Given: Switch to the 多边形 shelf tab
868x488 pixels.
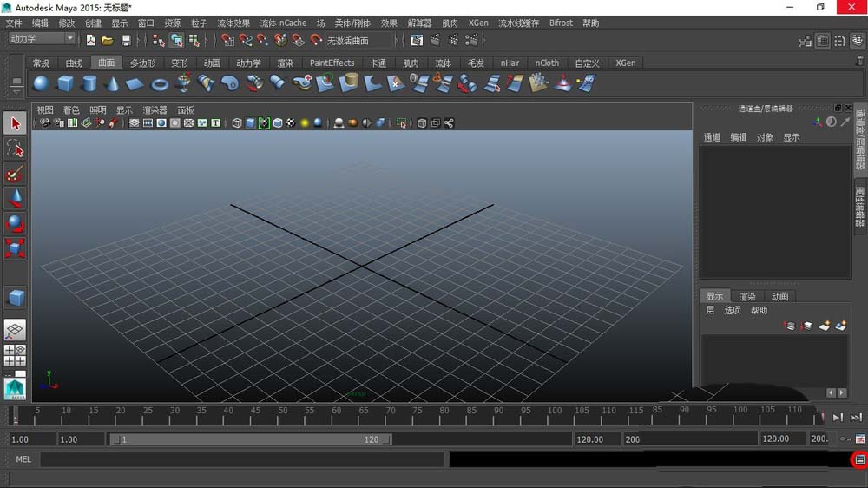Looking at the screenshot, I should coord(142,63).
